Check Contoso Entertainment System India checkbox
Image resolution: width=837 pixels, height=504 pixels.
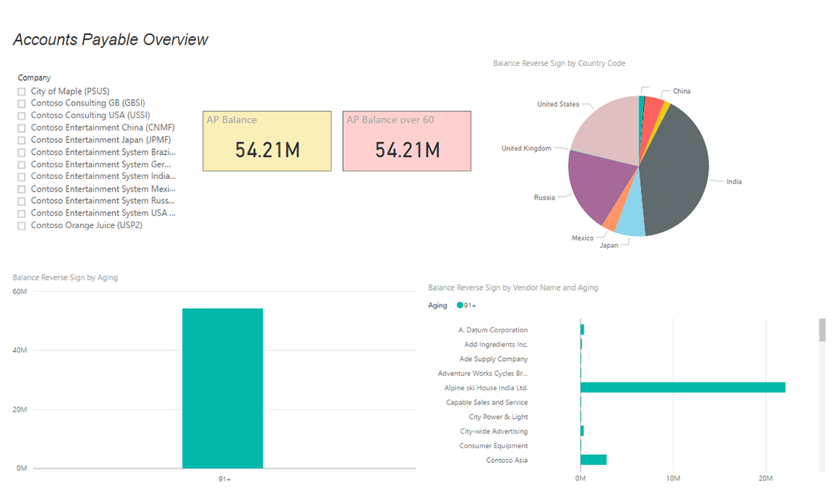pyautogui.click(x=21, y=177)
